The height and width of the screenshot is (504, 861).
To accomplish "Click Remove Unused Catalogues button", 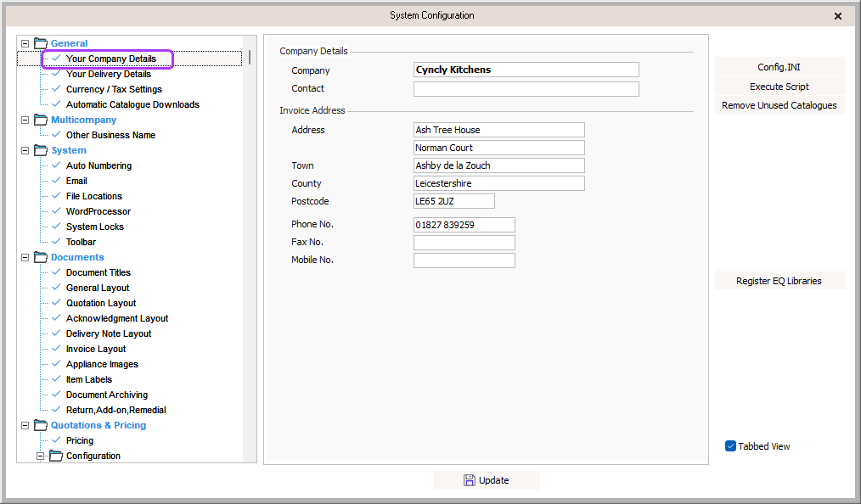I will click(779, 105).
